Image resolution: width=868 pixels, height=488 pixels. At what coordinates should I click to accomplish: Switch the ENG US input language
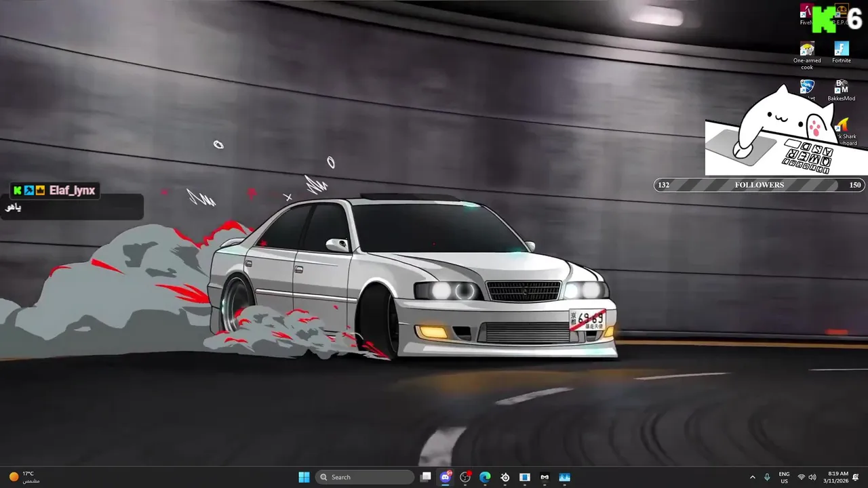click(x=784, y=477)
